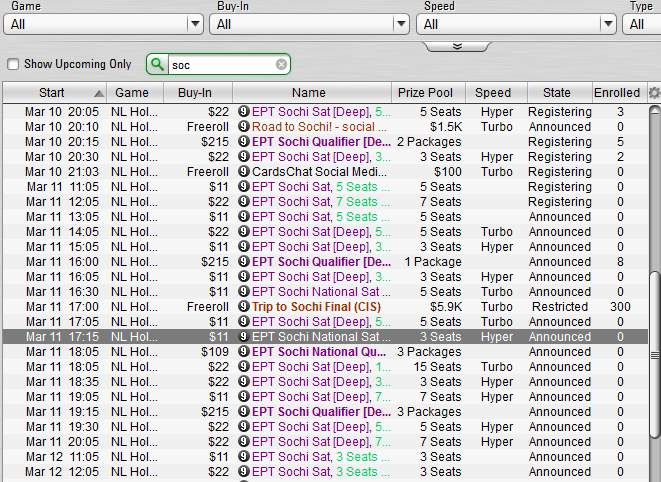Sort the list by the Game column
This screenshot has height=482, width=661.
pos(135,93)
